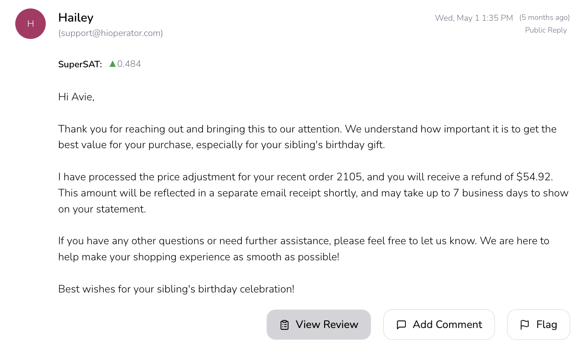Image resolution: width=588 pixels, height=364 pixels.
Task: Click the support@hioperator.com email address
Action: click(x=111, y=33)
